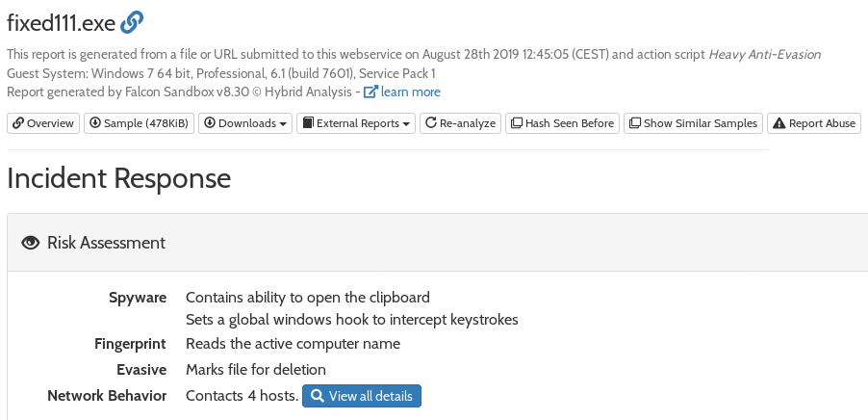Click the Report Abuse button

click(814, 123)
